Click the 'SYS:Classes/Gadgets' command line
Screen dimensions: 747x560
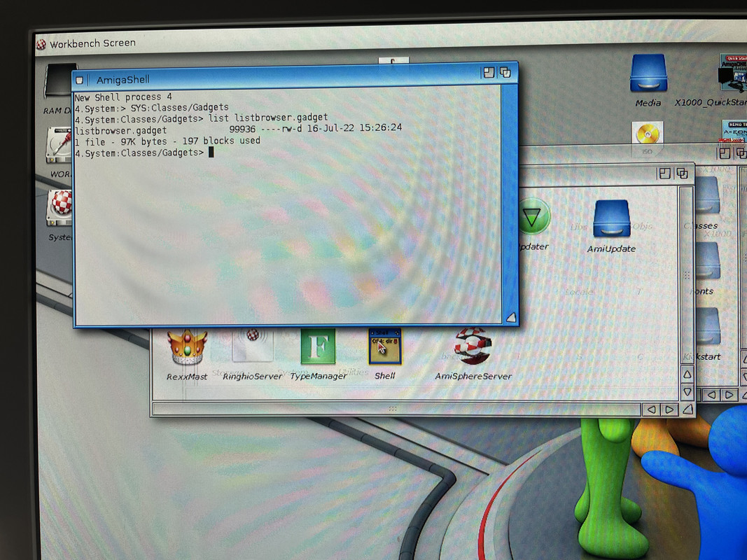151,108
